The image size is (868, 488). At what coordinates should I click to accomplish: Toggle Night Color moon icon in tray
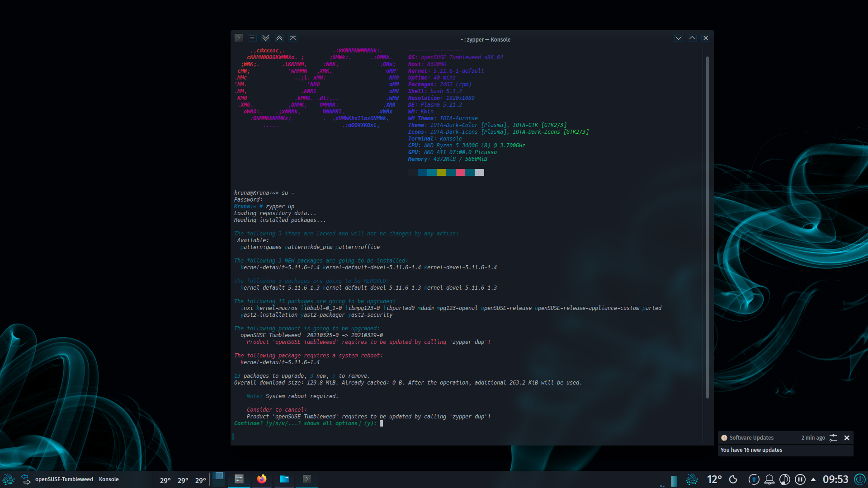click(x=733, y=479)
